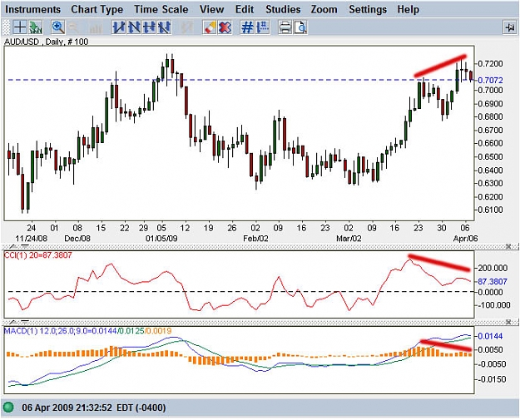
Task: Click the blue 0.7072 price level label
Action: tap(490, 80)
